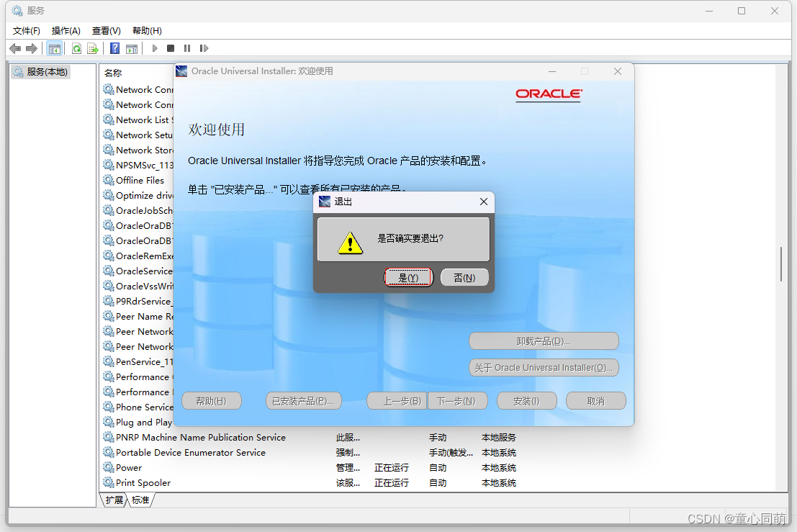Click the Restart service icon

[x=204, y=48]
